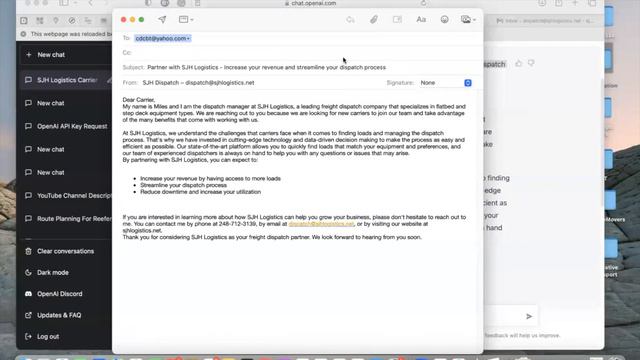Open OpenAI API Key Request conversation
Viewport: 640px width, 360px height.
click(x=66, y=127)
